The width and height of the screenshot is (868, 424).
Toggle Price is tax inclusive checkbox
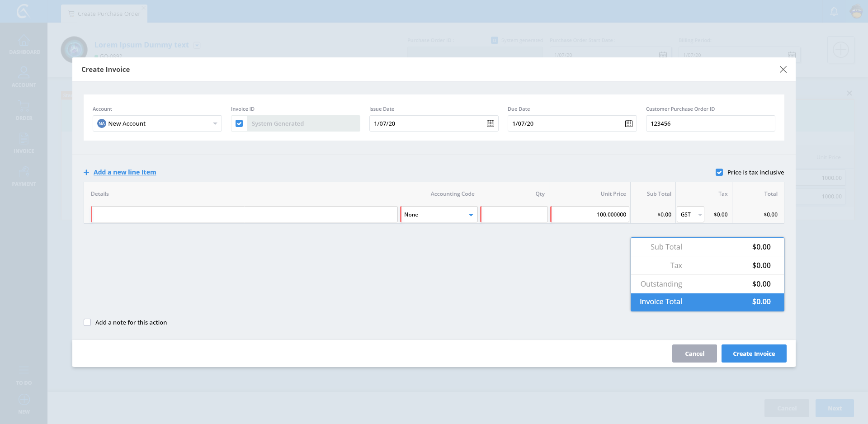tap(719, 172)
